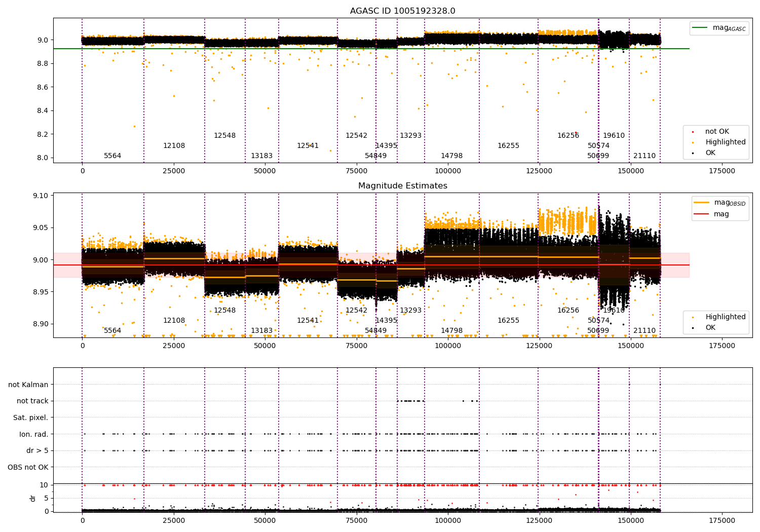Click the 8.8 y-axis tick label
Screen dimensions: 760x532
pos(43,64)
